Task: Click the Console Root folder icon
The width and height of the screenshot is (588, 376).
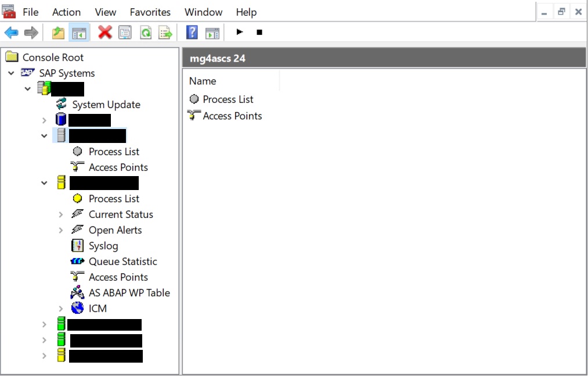Action: pyautogui.click(x=12, y=57)
